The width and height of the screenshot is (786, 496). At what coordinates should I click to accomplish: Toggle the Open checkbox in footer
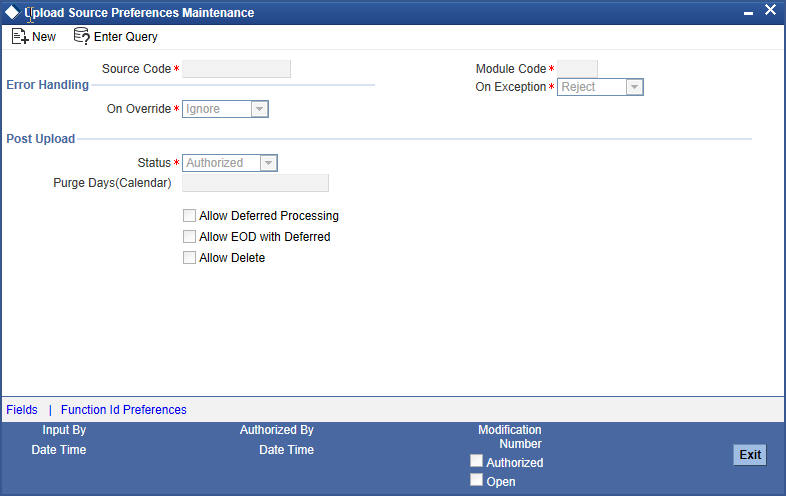click(476, 480)
